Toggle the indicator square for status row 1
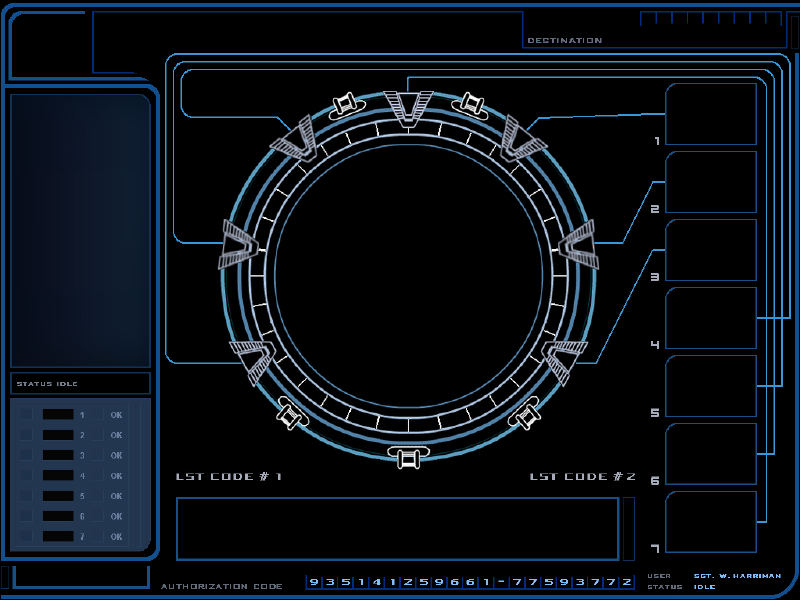The height and width of the screenshot is (600, 800). click(x=26, y=414)
